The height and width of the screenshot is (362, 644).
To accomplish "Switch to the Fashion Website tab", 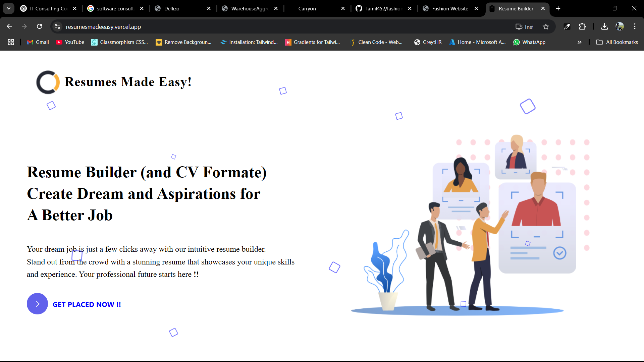I will pyautogui.click(x=449, y=8).
